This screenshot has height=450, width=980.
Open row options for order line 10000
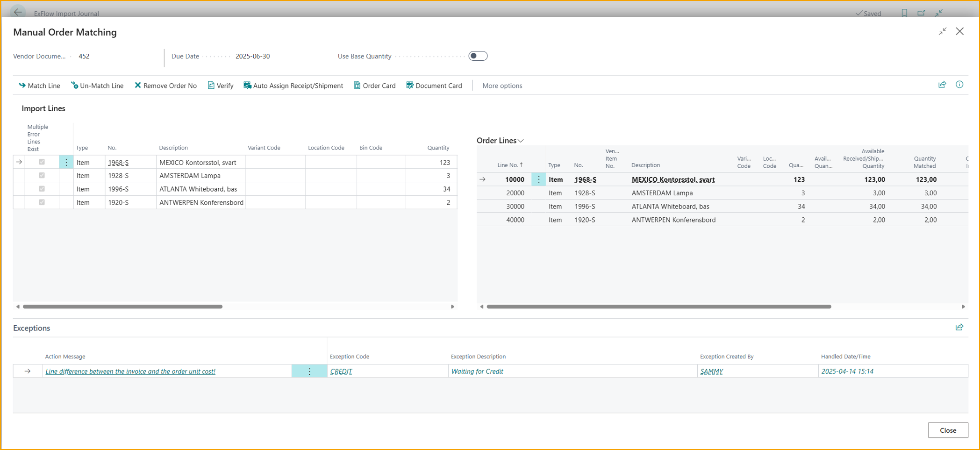pyautogui.click(x=538, y=179)
